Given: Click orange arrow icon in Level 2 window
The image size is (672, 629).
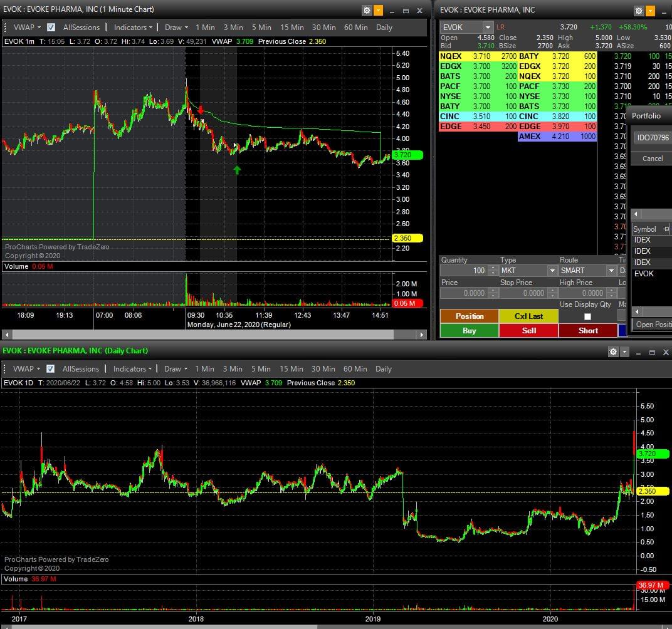Looking at the screenshot, I should pos(650,11).
